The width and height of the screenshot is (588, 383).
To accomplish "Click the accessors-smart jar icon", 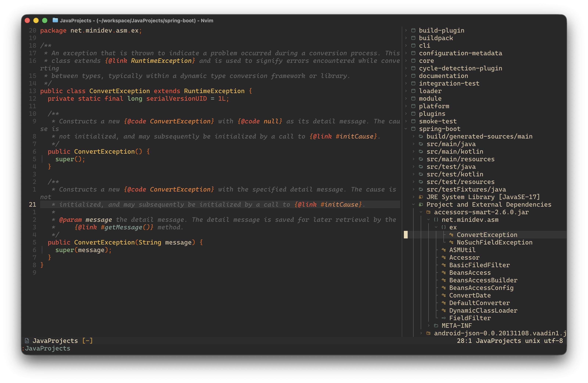I will point(428,212).
